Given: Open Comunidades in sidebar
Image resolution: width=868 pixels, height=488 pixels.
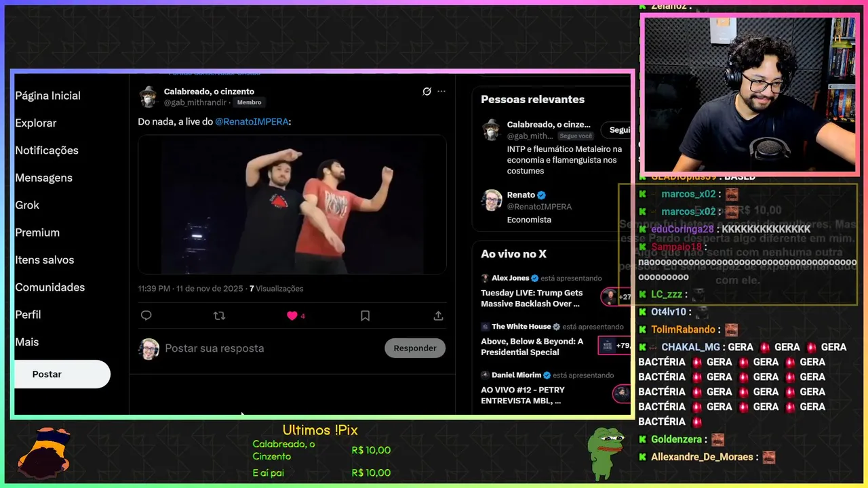Looking at the screenshot, I should (50, 287).
